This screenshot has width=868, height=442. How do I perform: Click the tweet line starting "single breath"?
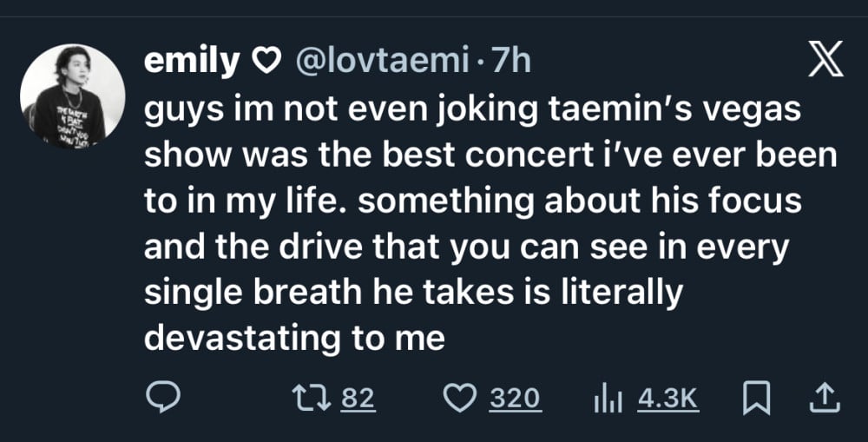(413, 293)
